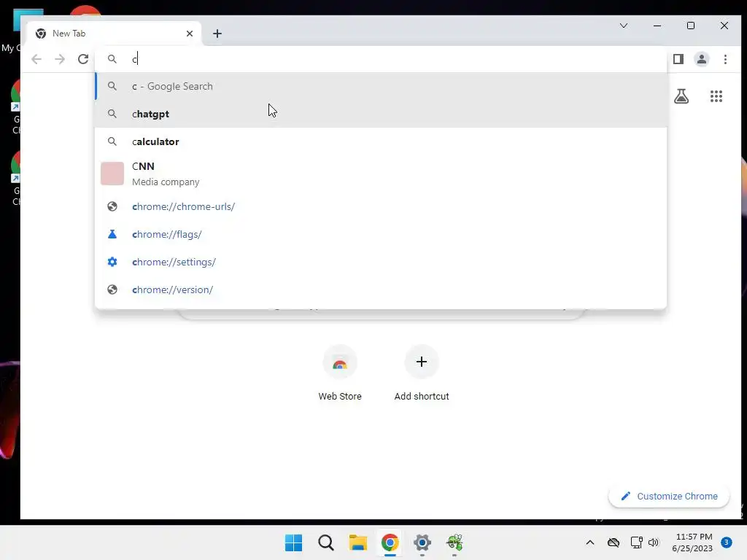Maximize the Chrome window

[691, 26]
